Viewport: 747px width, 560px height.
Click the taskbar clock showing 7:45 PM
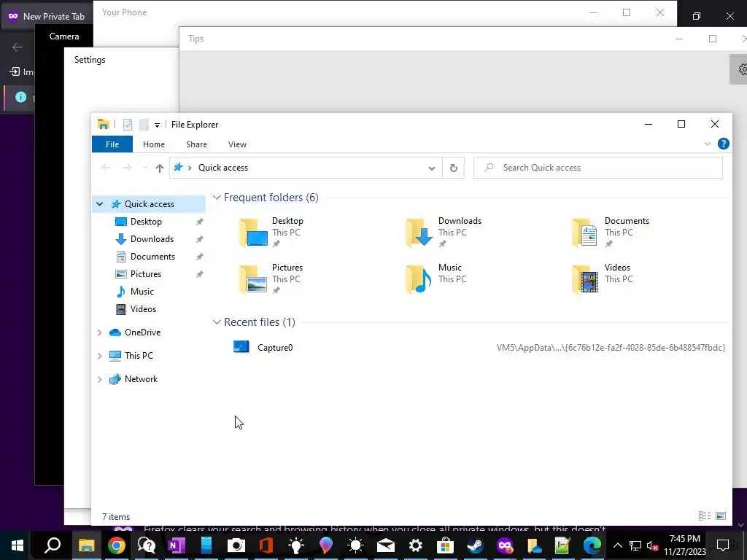pyautogui.click(x=684, y=545)
